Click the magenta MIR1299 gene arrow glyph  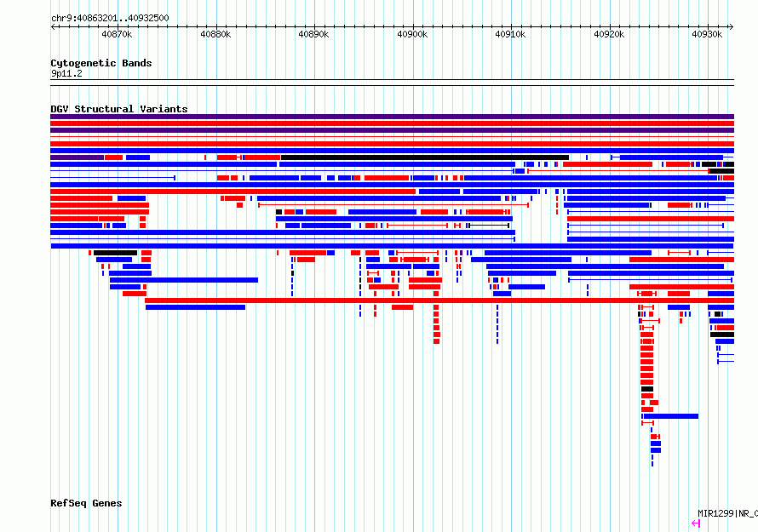696,523
